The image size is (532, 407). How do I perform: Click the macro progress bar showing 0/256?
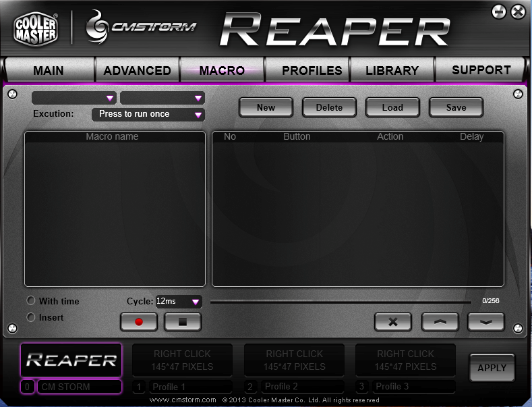[x=341, y=301]
